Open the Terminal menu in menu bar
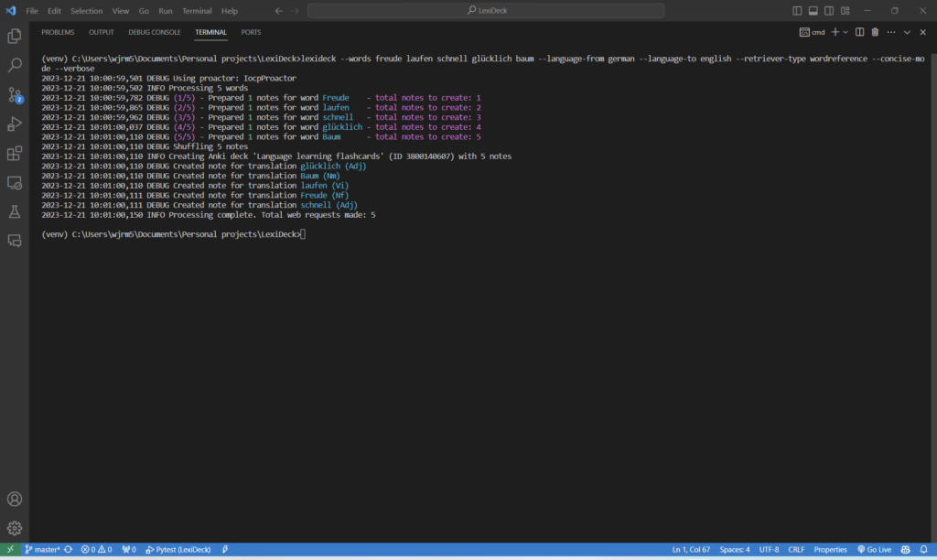Screen dimensions: 937x560 (197, 11)
